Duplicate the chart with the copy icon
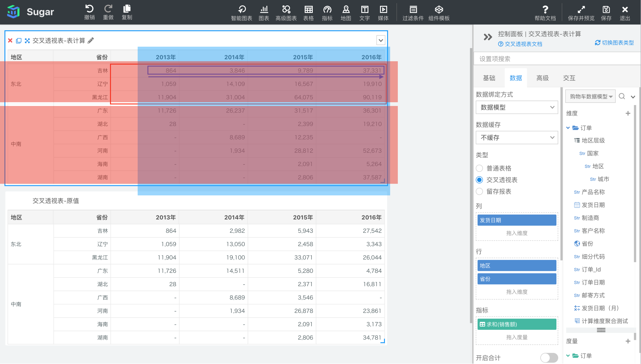The image size is (641, 364). [x=19, y=41]
